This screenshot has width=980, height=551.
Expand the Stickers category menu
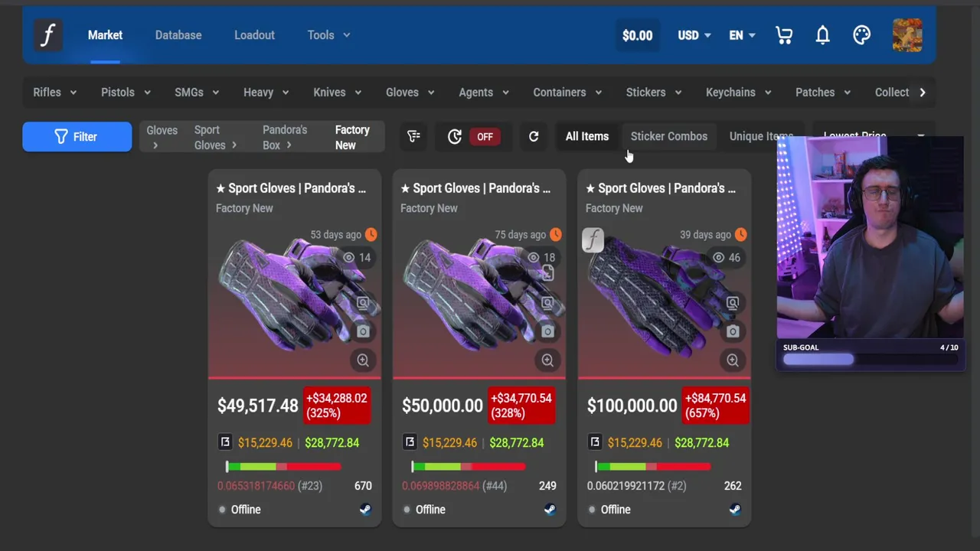pos(653,92)
